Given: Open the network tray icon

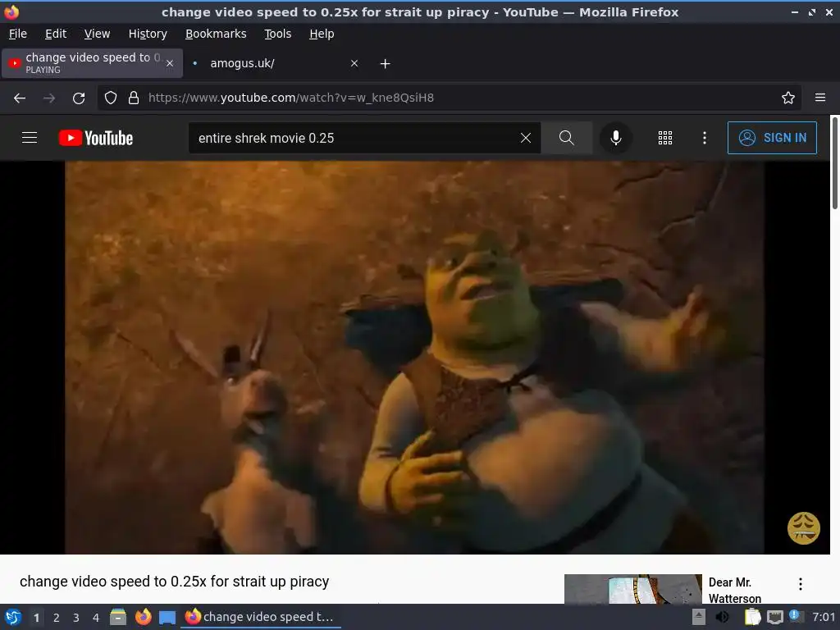Looking at the screenshot, I should point(774,618).
